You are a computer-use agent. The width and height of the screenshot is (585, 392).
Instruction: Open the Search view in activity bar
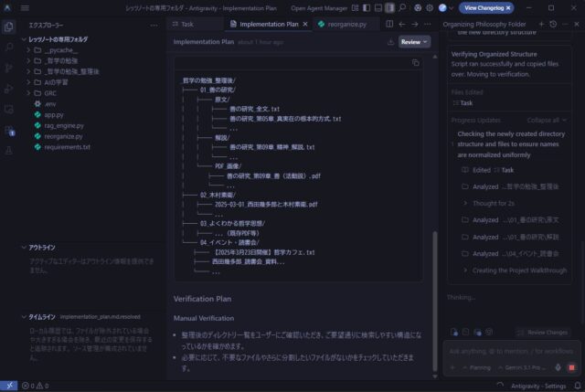8,47
